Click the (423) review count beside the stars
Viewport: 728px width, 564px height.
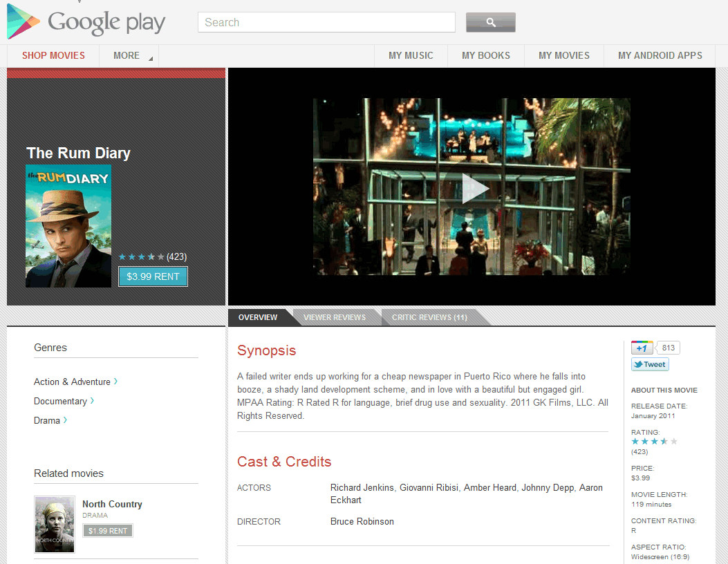point(176,256)
